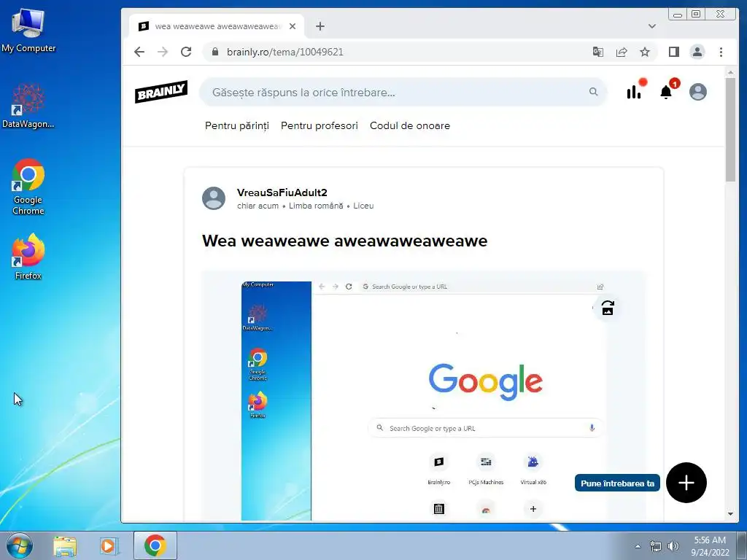Click the Liceu level link

[363, 206]
